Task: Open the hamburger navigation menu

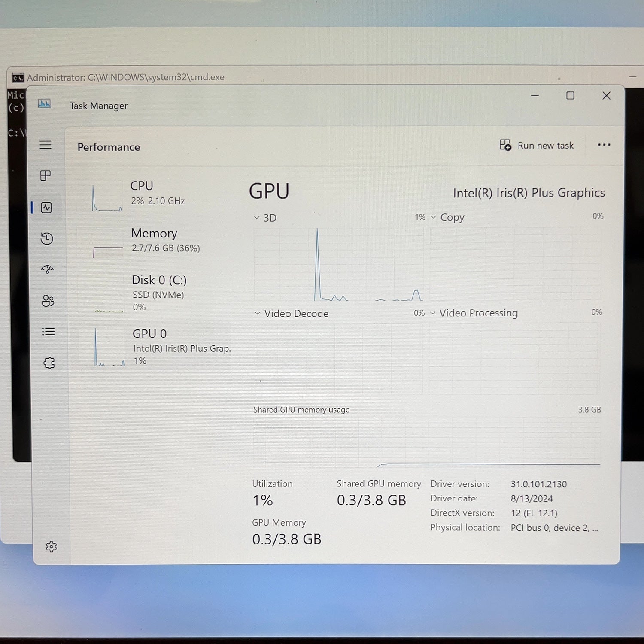Action: click(x=46, y=145)
